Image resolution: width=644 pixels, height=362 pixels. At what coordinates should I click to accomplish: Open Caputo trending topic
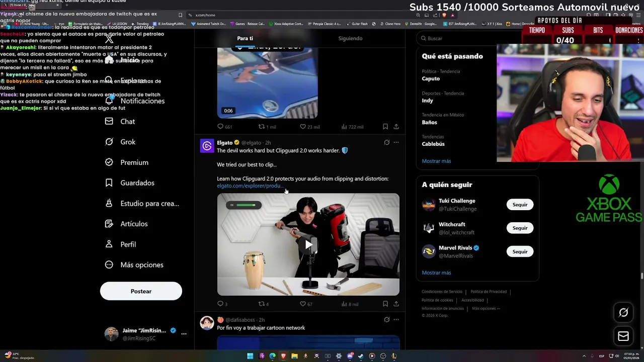pos(431,78)
